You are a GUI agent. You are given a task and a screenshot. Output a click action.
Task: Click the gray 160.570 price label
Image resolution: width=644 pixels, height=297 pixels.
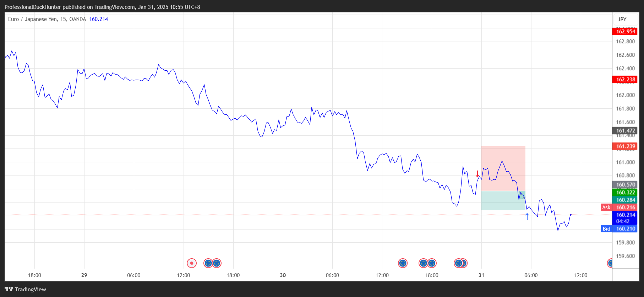pyautogui.click(x=625, y=185)
